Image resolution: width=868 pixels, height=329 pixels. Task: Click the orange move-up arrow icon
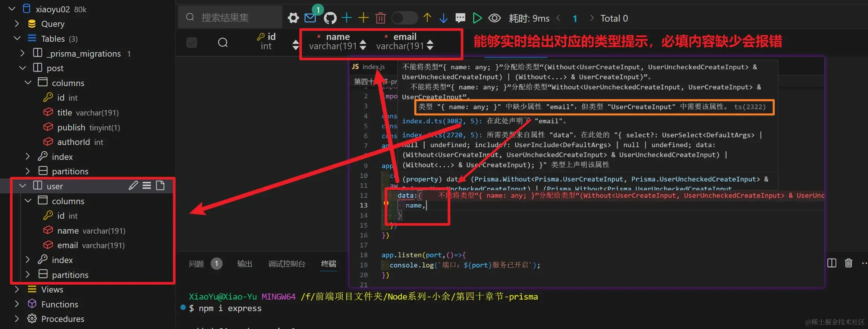click(x=427, y=18)
